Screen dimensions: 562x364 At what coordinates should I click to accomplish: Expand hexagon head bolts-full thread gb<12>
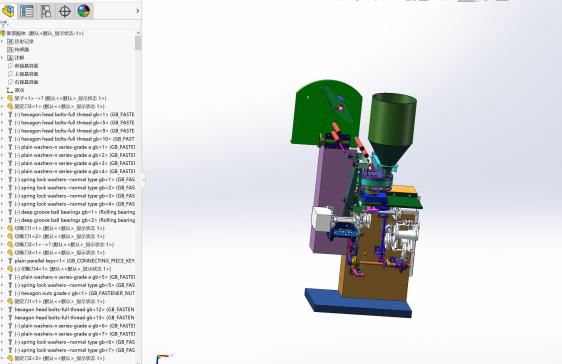[x=2, y=310]
